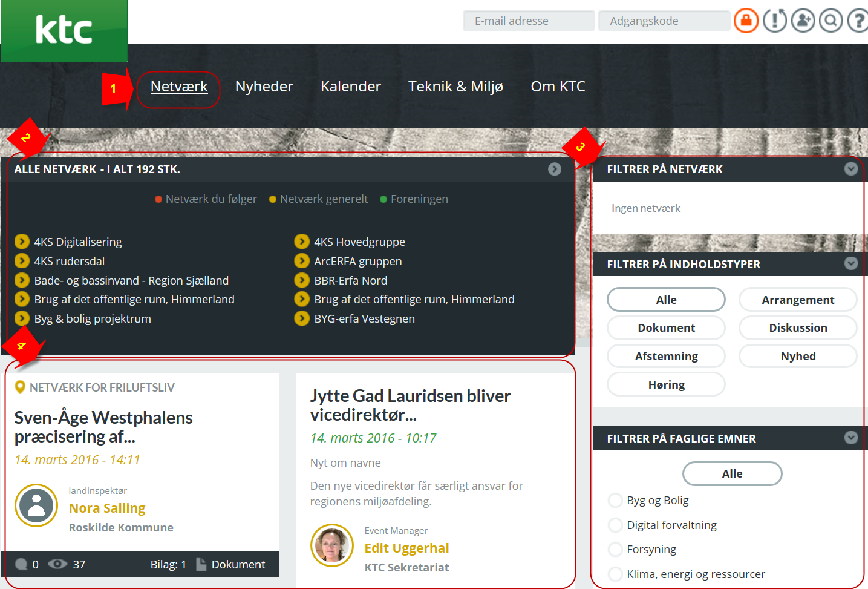Screen dimensions: 868x589
Task: Select Forsyning radio option
Action: coord(615,550)
